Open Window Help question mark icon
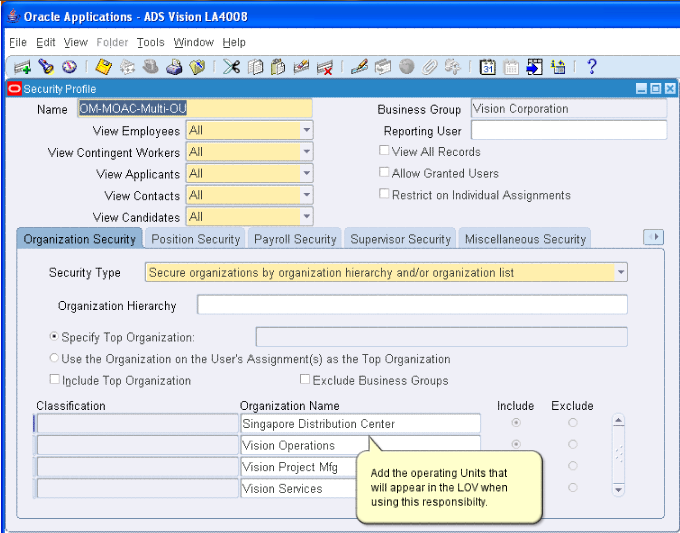Viewport: 680px width, 533px height. coord(592,67)
